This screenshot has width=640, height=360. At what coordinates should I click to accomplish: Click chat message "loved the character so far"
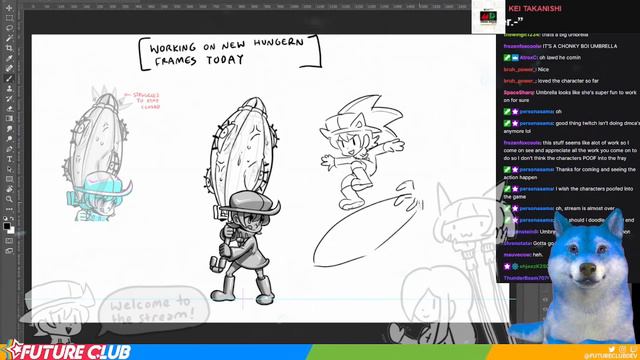tap(568, 81)
